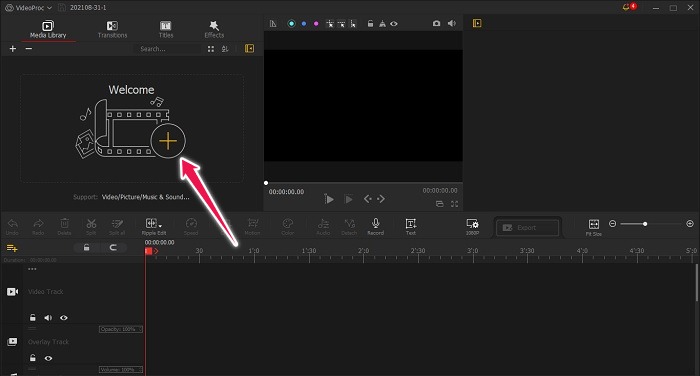Switch to the Transitions tab
Image resolution: width=700 pixels, height=376 pixels.
tap(112, 29)
